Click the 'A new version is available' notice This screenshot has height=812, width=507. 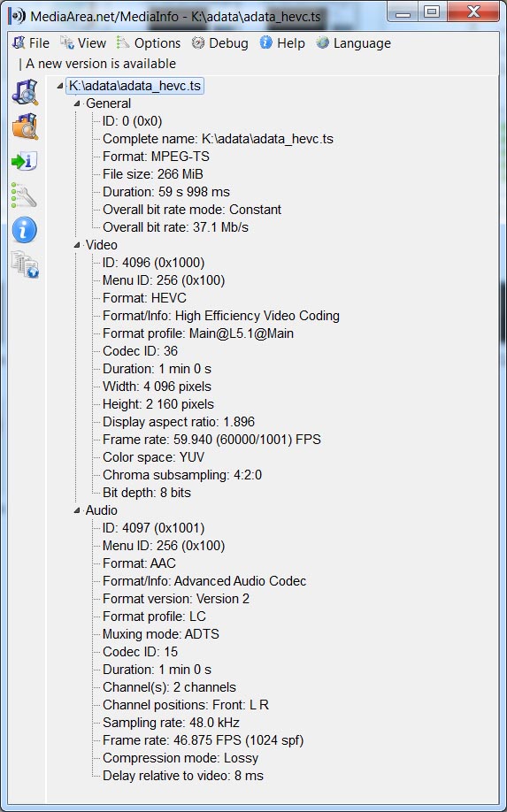[x=101, y=64]
